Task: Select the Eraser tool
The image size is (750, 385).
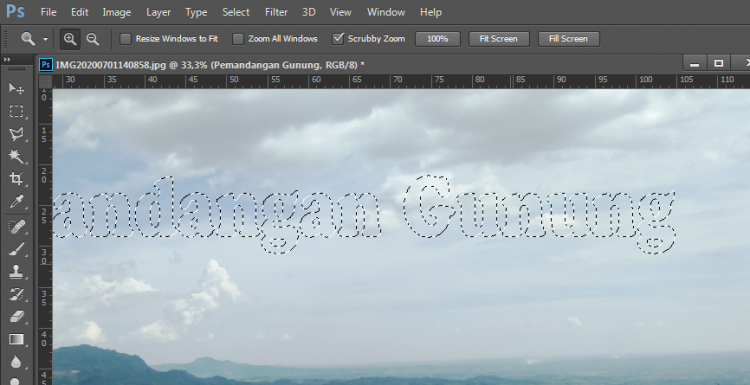Action: click(x=16, y=317)
